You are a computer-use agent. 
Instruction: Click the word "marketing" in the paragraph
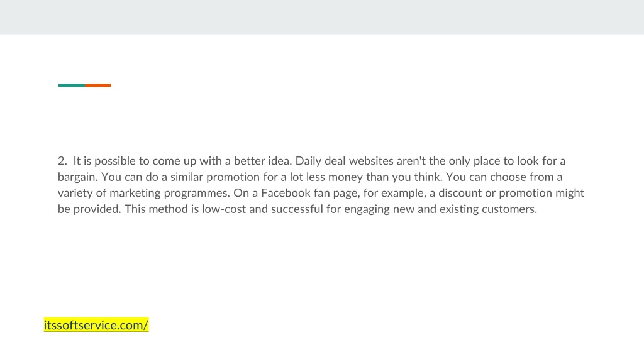coord(135,194)
